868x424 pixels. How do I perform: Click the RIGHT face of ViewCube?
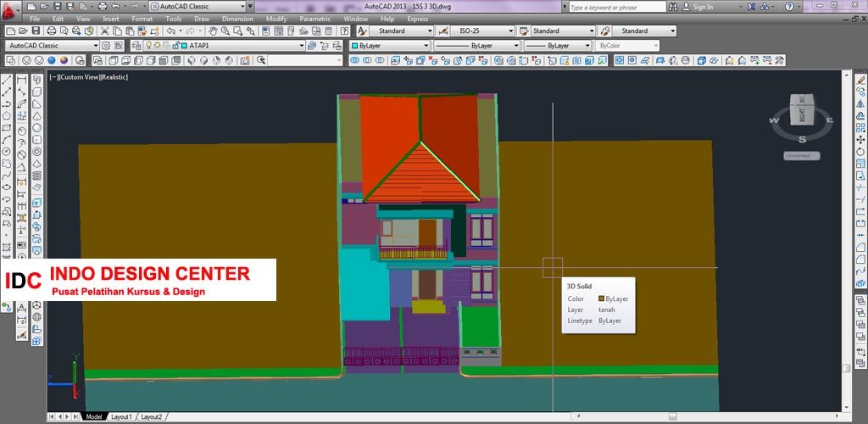tap(800, 115)
